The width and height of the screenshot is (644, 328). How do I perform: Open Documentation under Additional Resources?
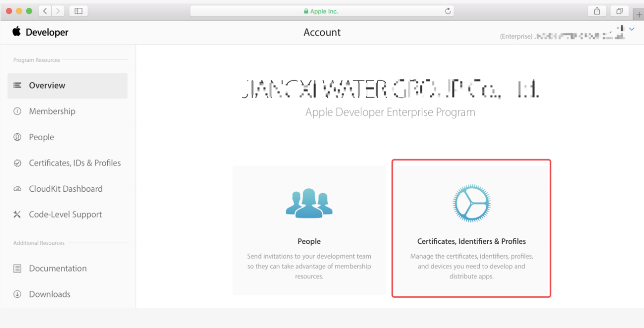tap(58, 269)
